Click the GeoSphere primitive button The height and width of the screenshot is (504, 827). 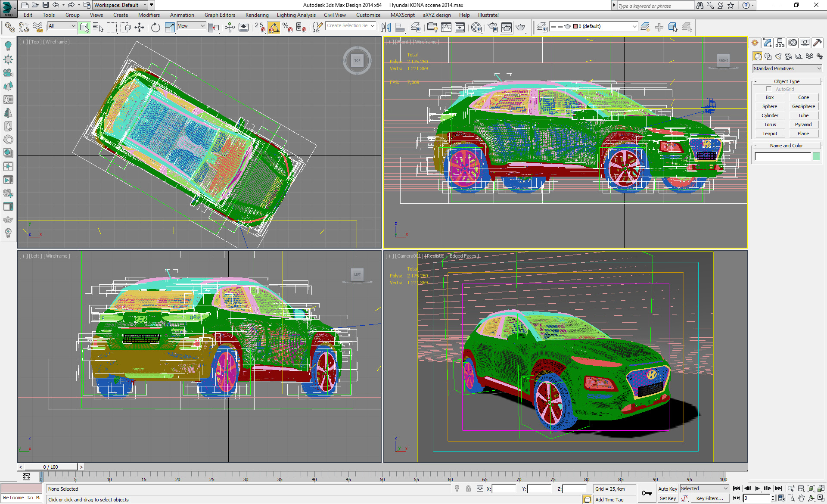[x=803, y=106]
